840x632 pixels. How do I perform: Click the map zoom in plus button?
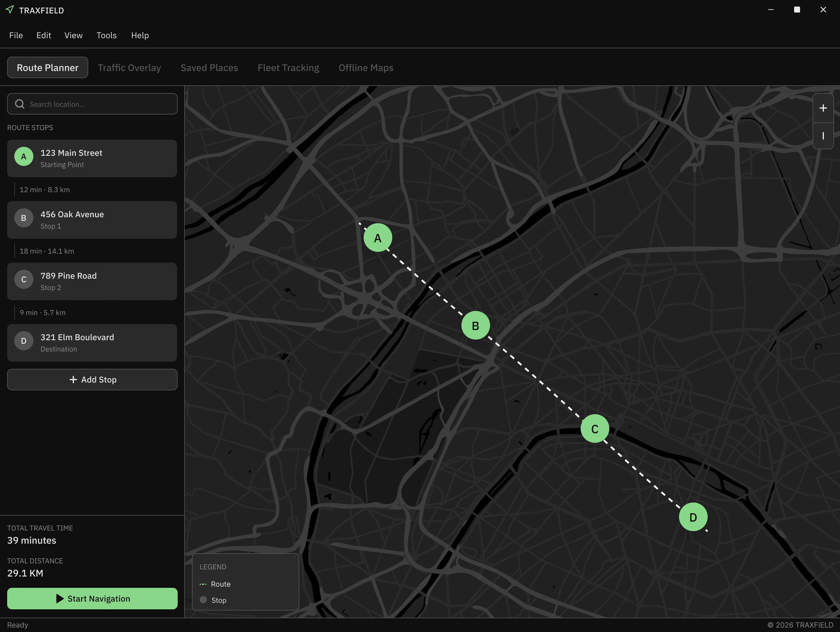[x=823, y=108]
